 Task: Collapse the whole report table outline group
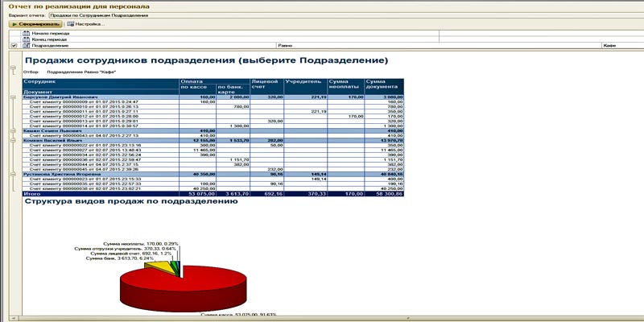coord(13,69)
